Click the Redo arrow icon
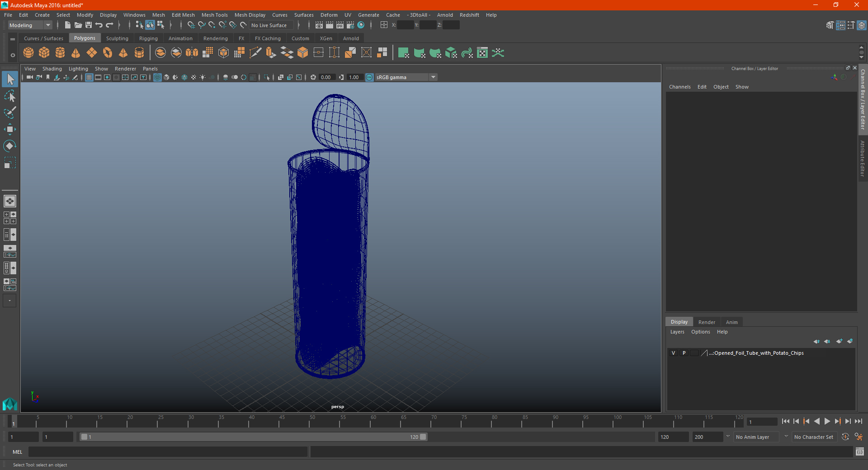The image size is (868, 470). (109, 25)
